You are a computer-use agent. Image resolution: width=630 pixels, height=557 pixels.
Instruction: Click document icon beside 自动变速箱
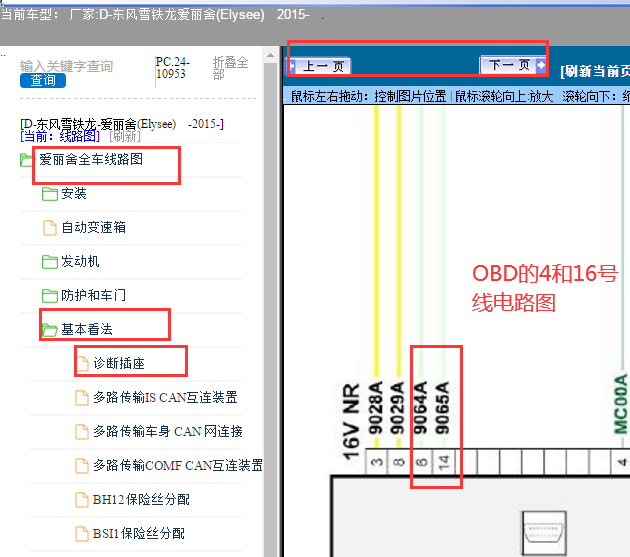(x=50, y=227)
